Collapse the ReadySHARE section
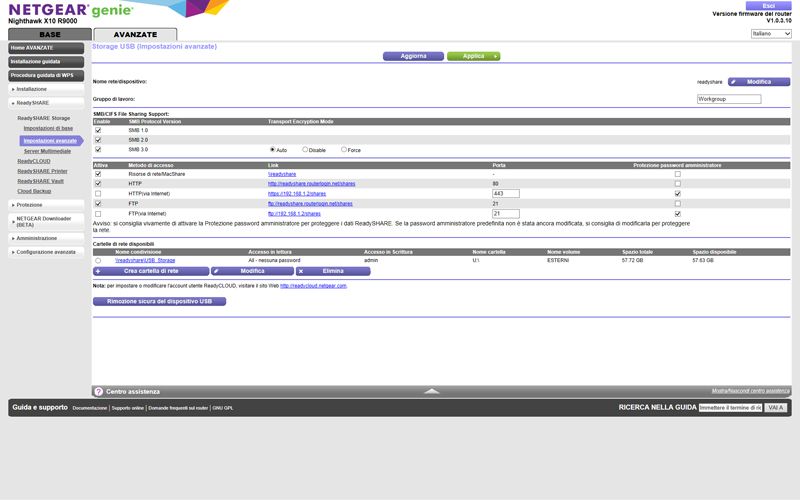Viewport: 800px width, 500px height. point(46,103)
